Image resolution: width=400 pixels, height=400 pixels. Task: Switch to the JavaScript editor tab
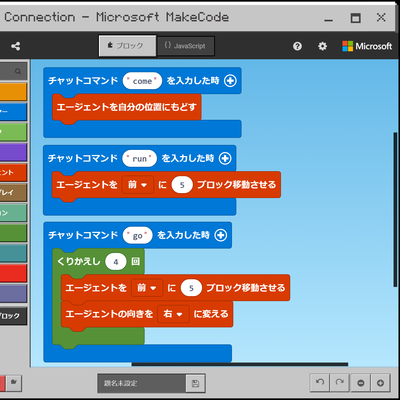coord(185,46)
